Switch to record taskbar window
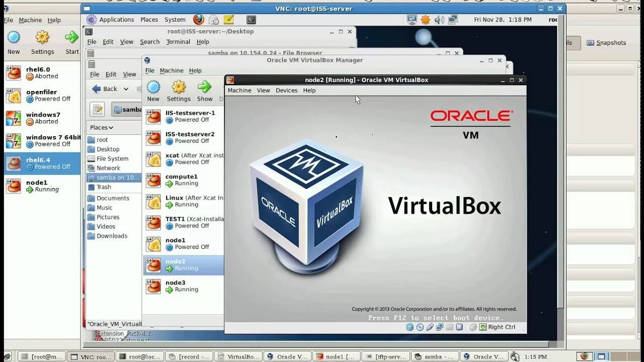 pos(189,356)
